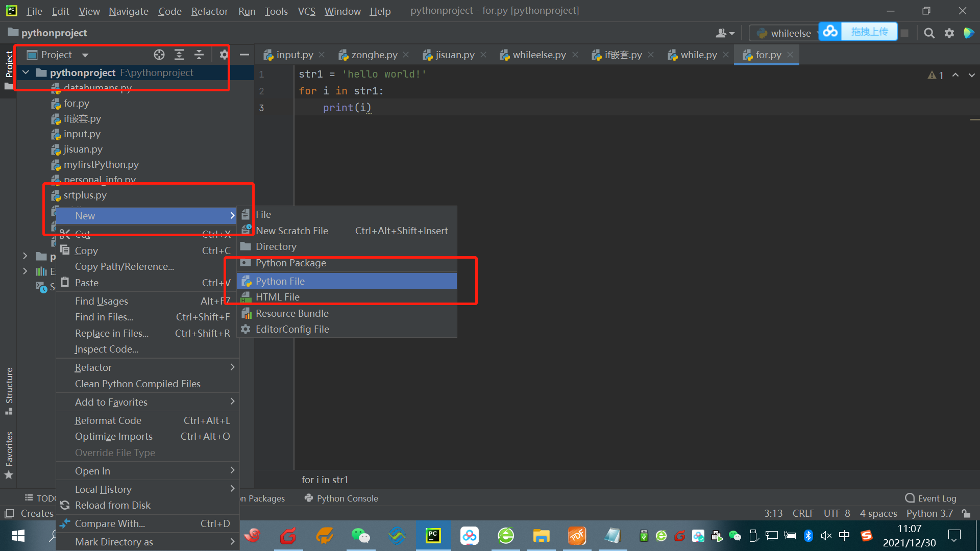Open the Event Log

coord(930,498)
